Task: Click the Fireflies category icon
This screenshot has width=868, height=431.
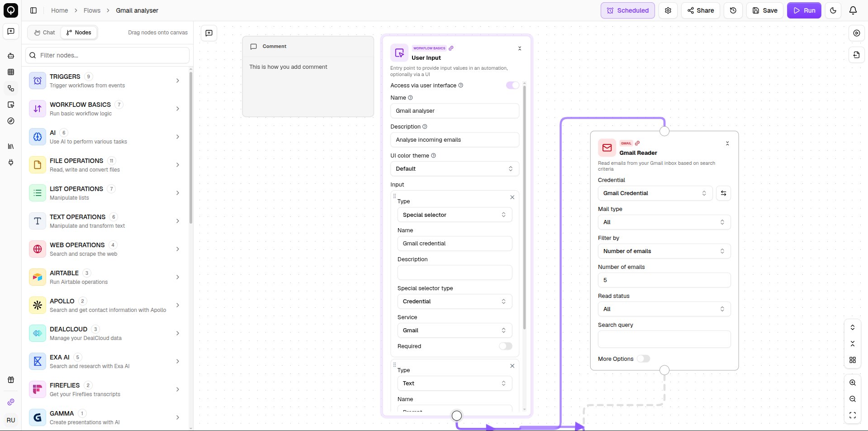Action: coord(38,389)
